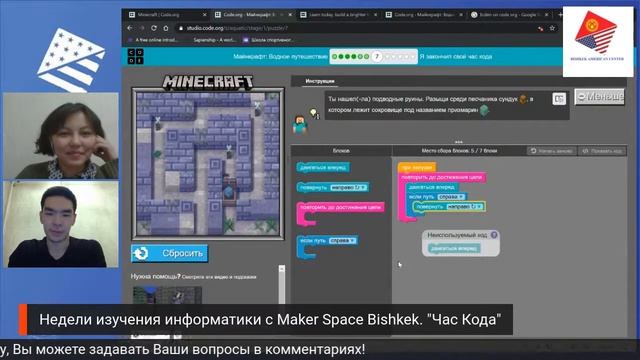Close the 'Minecraft | Code.org' browser tab
The width and height of the screenshot is (640, 360).
[x=204, y=15]
